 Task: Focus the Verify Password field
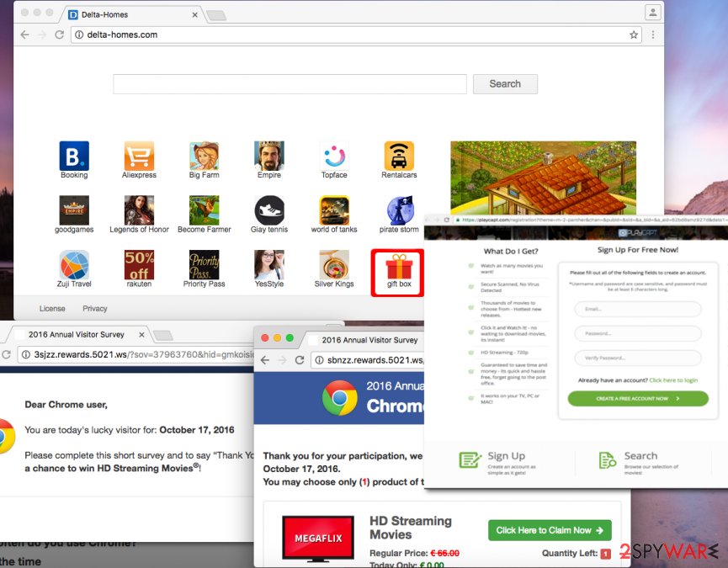[638, 358]
